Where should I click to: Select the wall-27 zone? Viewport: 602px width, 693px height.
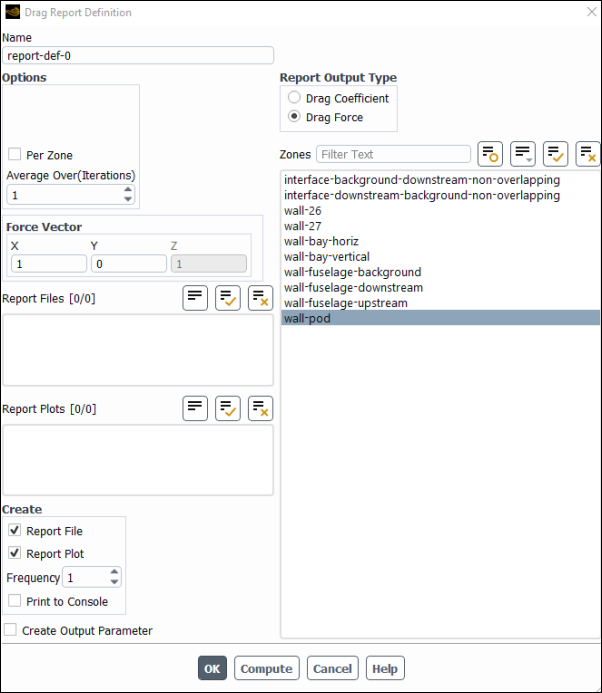pos(440,226)
